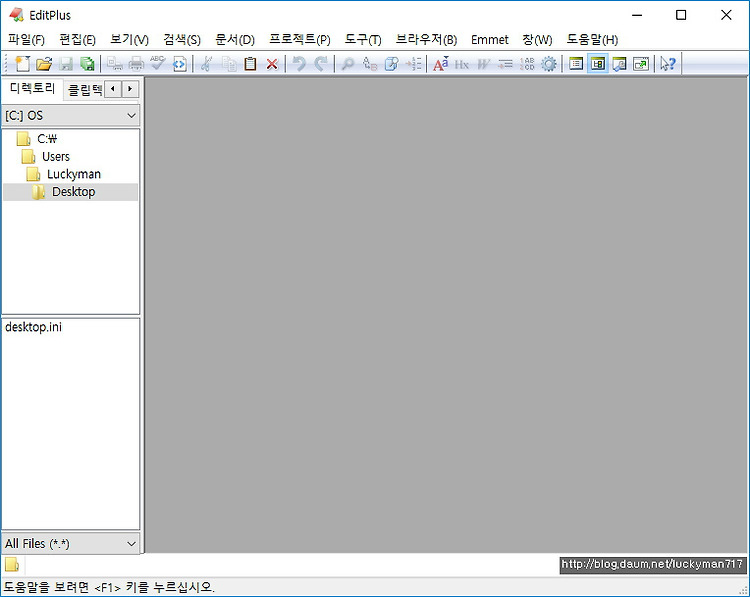Viewport: 750px width, 597px height.
Task: Open the 도움말(H) menu
Action: click(592, 40)
